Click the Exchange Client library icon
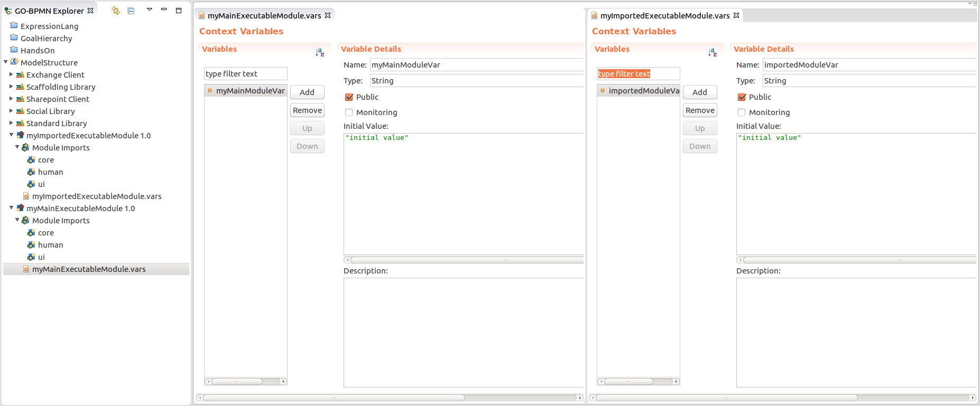This screenshot has height=406, width=980. 20,74
